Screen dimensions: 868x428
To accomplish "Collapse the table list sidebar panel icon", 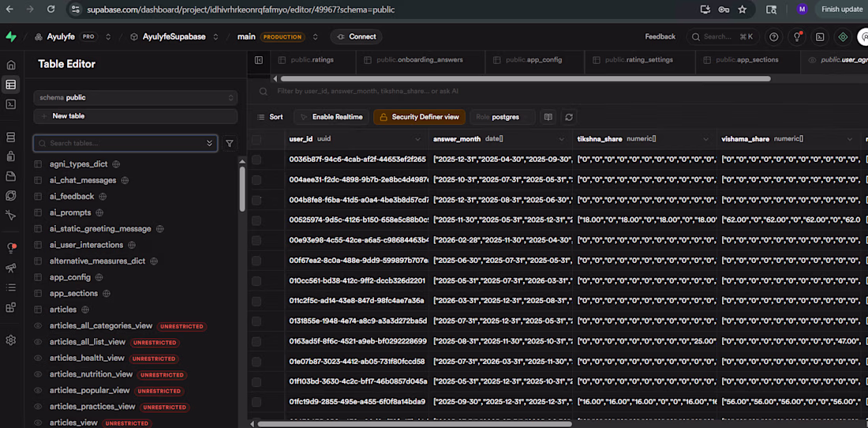I will pyautogui.click(x=259, y=60).
